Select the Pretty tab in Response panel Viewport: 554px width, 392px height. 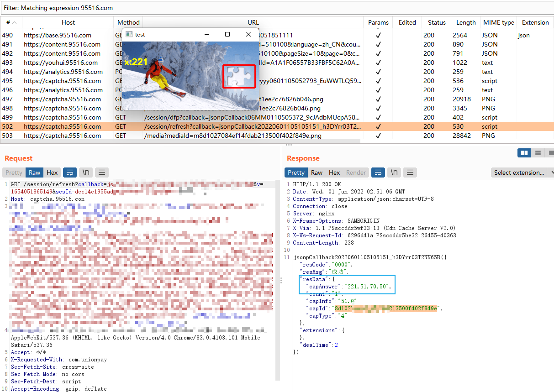[296, 172]
